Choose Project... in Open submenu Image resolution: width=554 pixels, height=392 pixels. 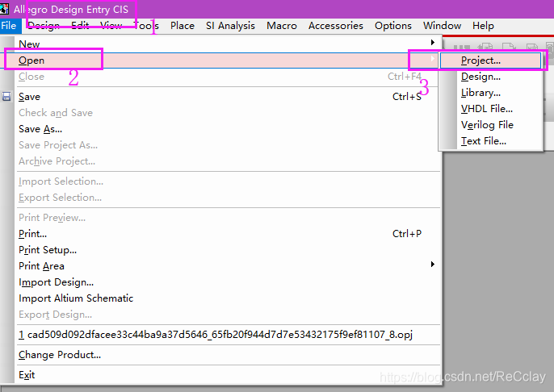click(x=490, y=60)
